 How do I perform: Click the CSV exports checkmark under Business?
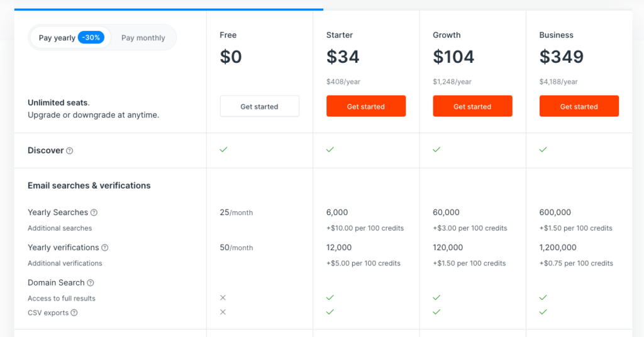543,312
